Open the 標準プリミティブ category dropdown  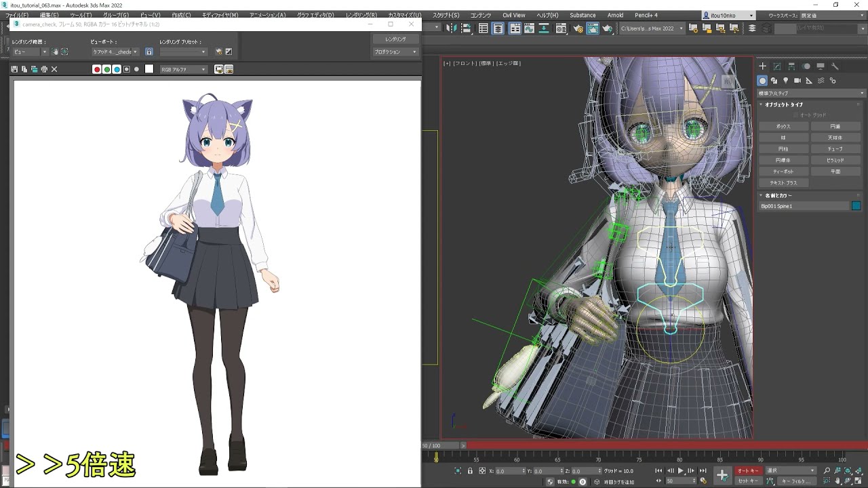(x=812, y=93)
